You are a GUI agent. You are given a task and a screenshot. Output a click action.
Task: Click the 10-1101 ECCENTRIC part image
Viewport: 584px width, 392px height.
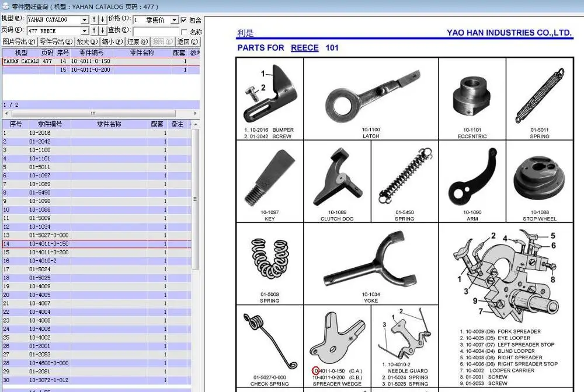point(471,97)
